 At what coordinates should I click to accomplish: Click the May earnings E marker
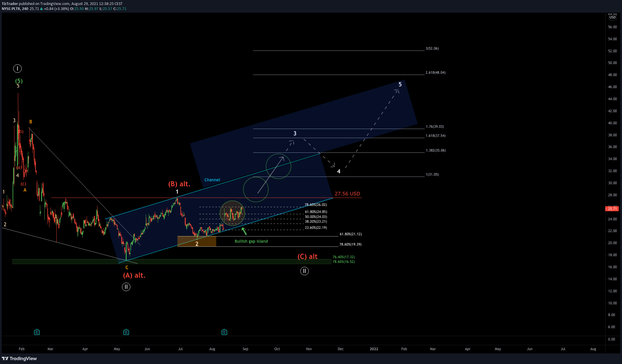[x=126, y=332]
